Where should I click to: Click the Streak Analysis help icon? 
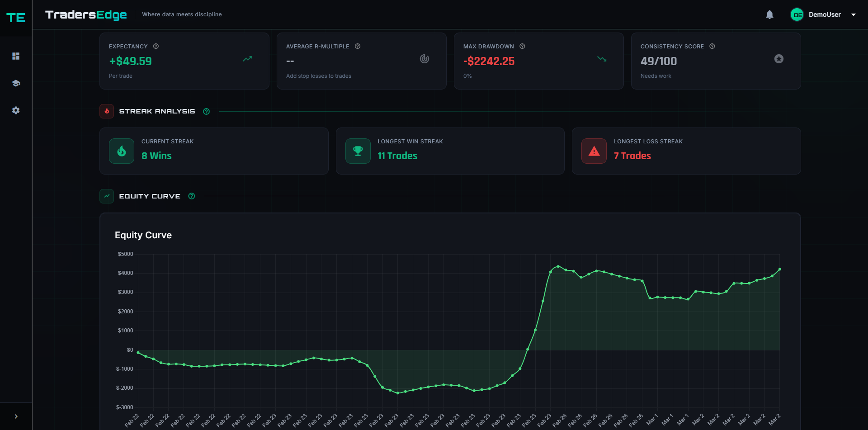click(207, 111)
